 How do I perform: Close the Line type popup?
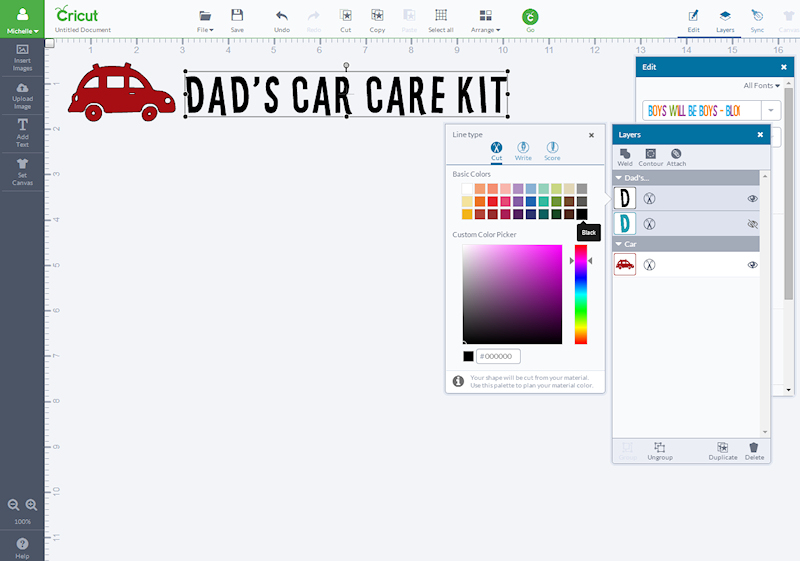click(x=591, y=135)
